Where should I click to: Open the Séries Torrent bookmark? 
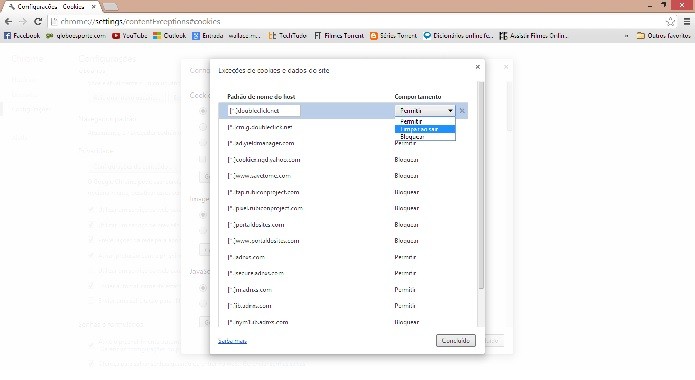pos(394,35)
